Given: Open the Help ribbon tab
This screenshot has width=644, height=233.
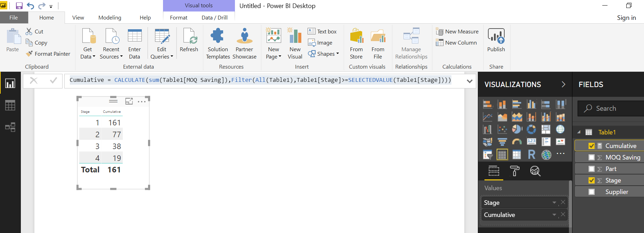Looking at the screenshot, I should 145,17.
